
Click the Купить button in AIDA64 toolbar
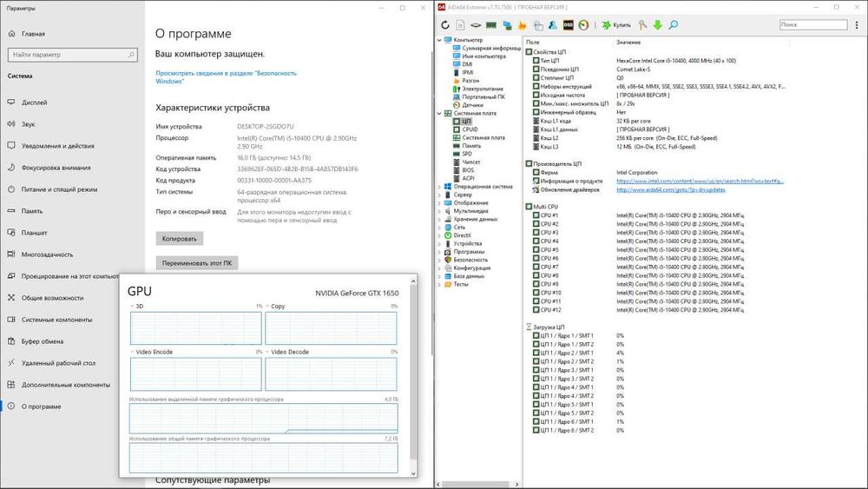click(x=616, y=25)
